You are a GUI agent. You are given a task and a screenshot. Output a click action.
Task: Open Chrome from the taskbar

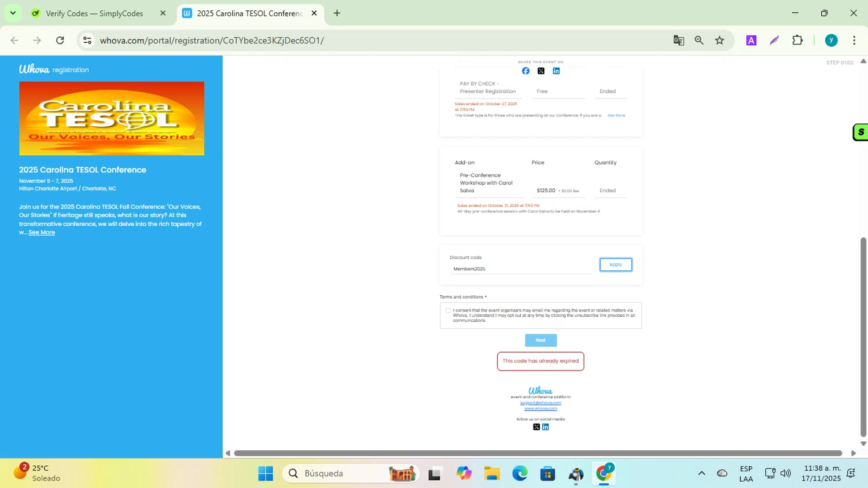click(x=604, y=474)
